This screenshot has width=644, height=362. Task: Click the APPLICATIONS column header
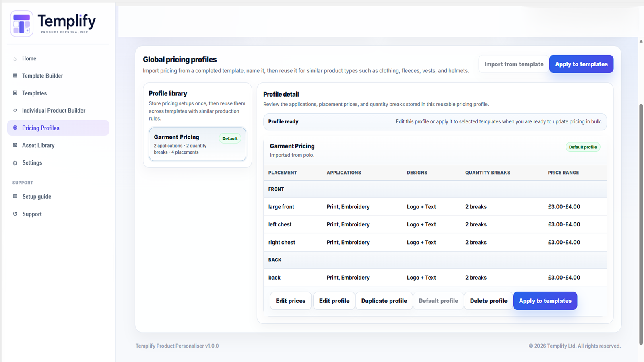click(344, 173)
